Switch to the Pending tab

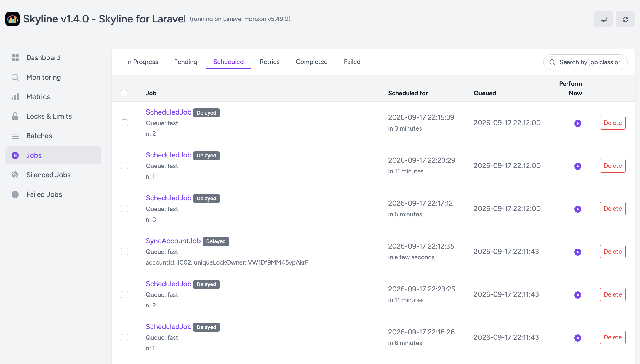pyautogui.click(x=185, y=62)
